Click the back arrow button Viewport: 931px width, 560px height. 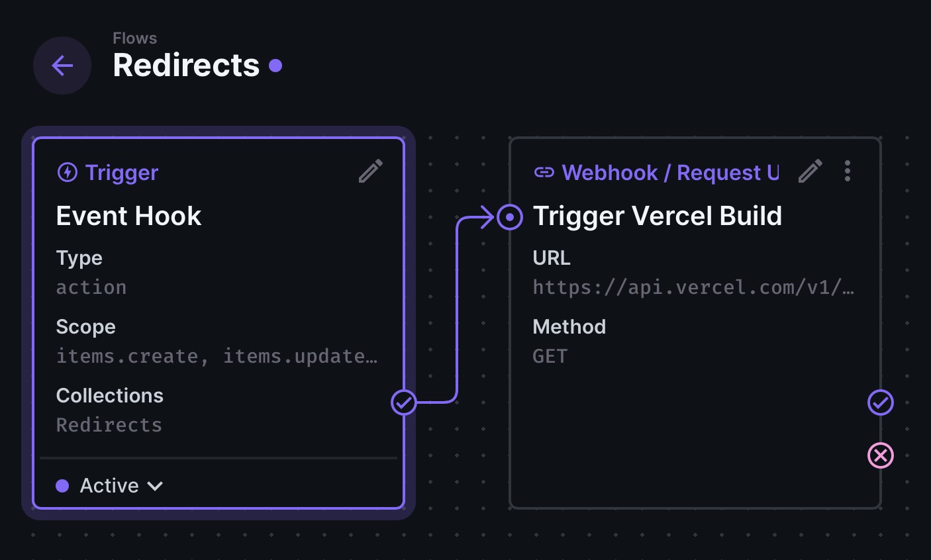[62, 66]
